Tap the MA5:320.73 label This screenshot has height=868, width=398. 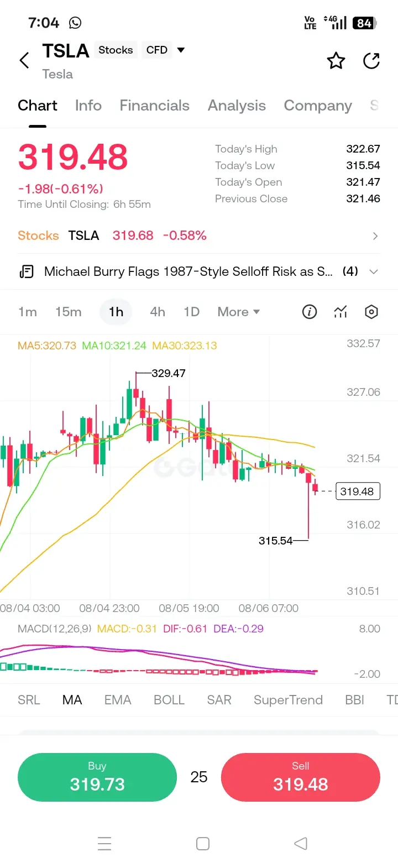click(47, 346)
